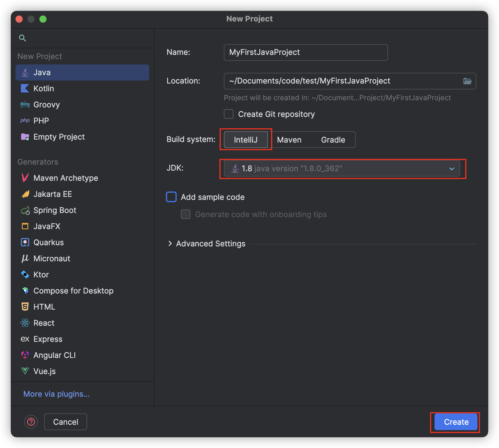Switch build system to Maven
This screenshot has width=499, height=448.
pyautogui.click(x=289, y=140)
